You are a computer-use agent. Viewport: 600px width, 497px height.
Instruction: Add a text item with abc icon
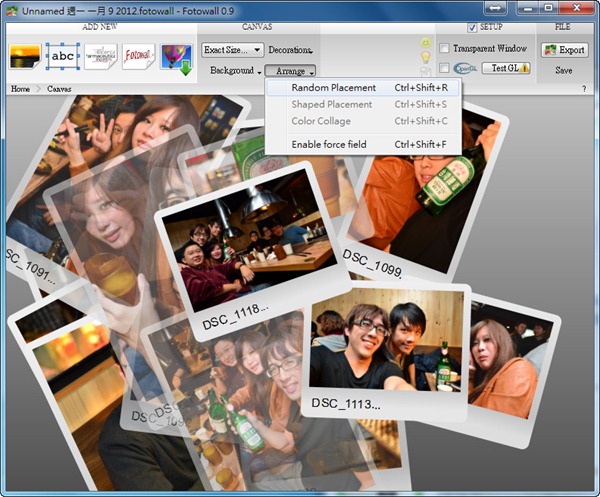[x=62, y=57]
